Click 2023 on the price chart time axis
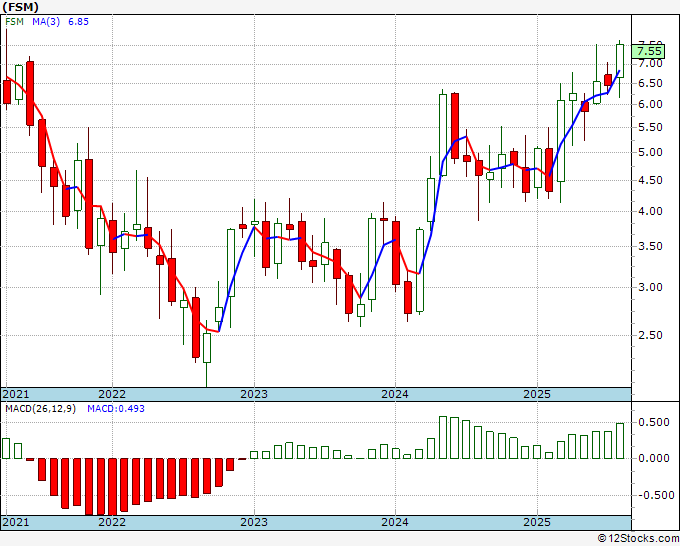 tap(254, 394)
